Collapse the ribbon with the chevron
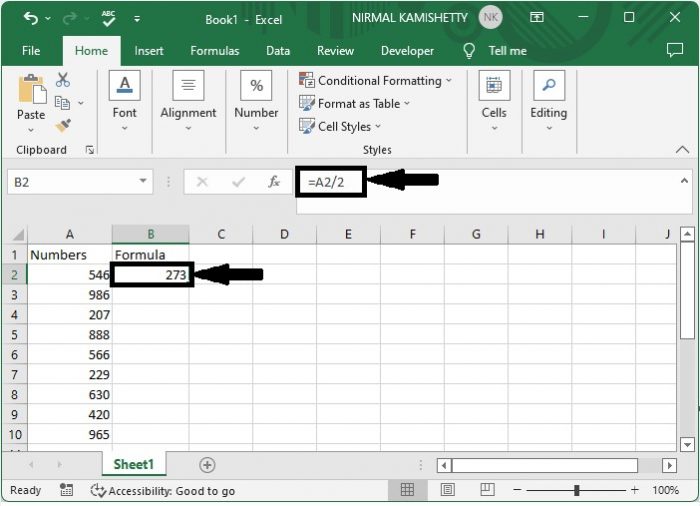The height and width of the screenshot is (506, 700). [x=682, y=150]
